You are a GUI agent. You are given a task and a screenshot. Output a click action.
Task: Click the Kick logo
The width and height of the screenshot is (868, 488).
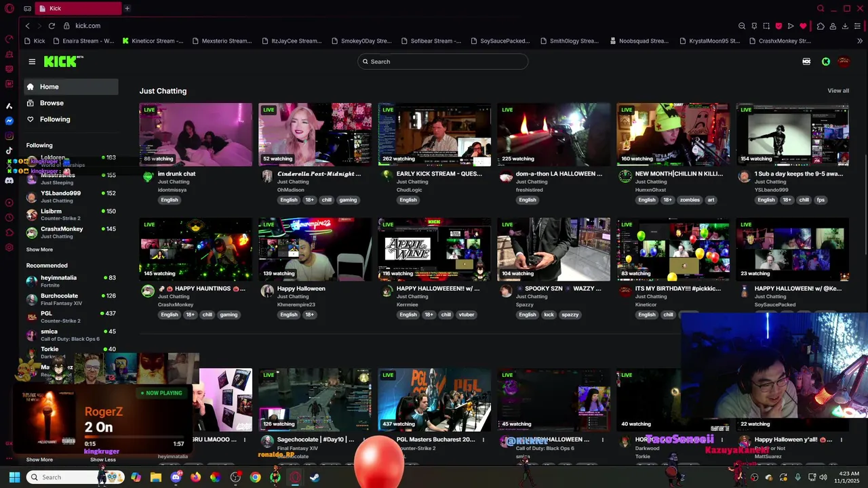tap(63, 62)
